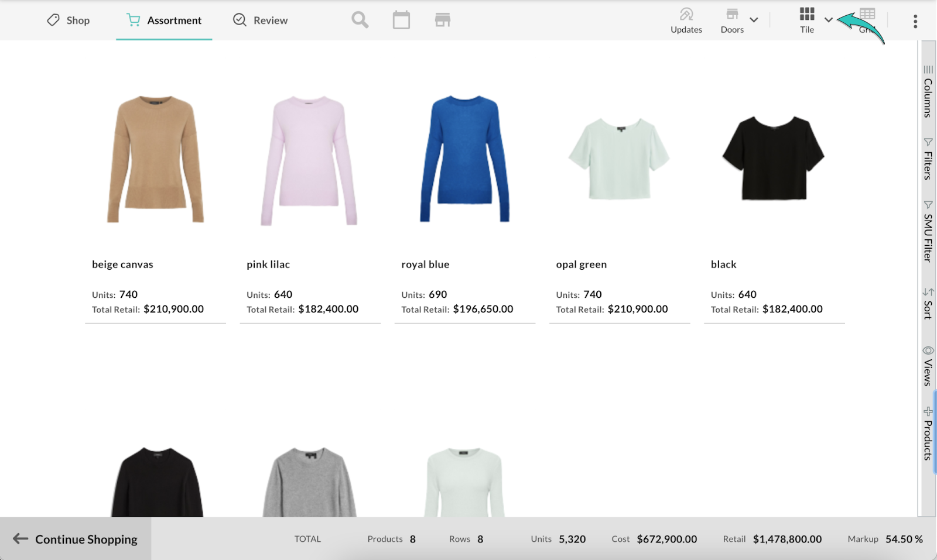
Task: Open the Columns side panel
Action: [928, 91]
